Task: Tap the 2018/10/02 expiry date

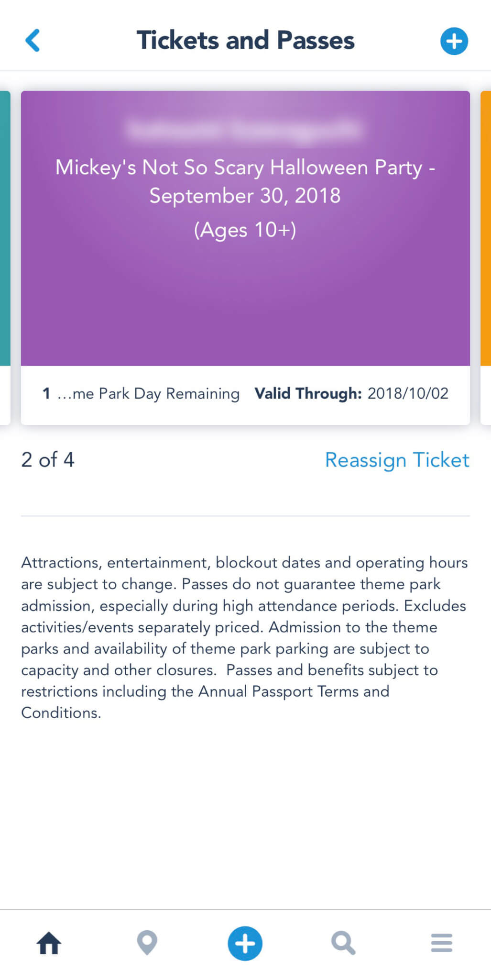Action: (408, 393)
